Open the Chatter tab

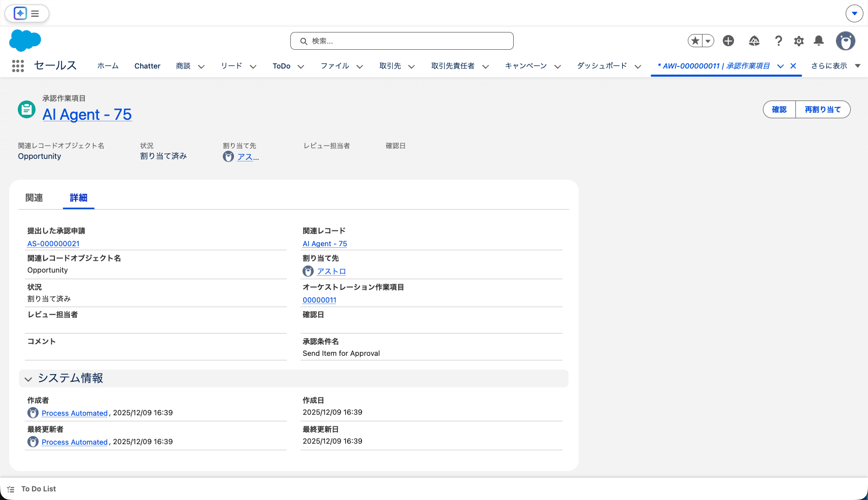tap(147, 66)
